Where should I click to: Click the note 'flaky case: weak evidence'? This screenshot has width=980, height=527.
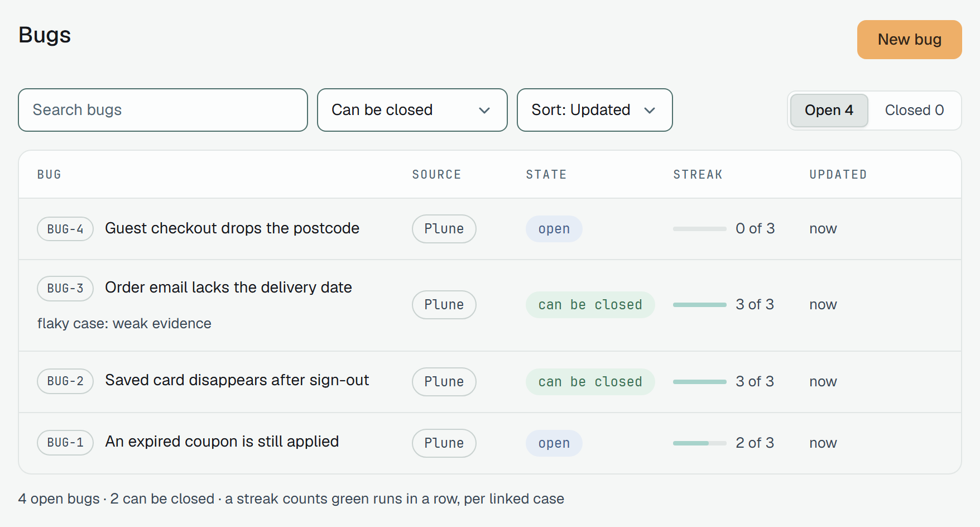(x=124, y=324)
